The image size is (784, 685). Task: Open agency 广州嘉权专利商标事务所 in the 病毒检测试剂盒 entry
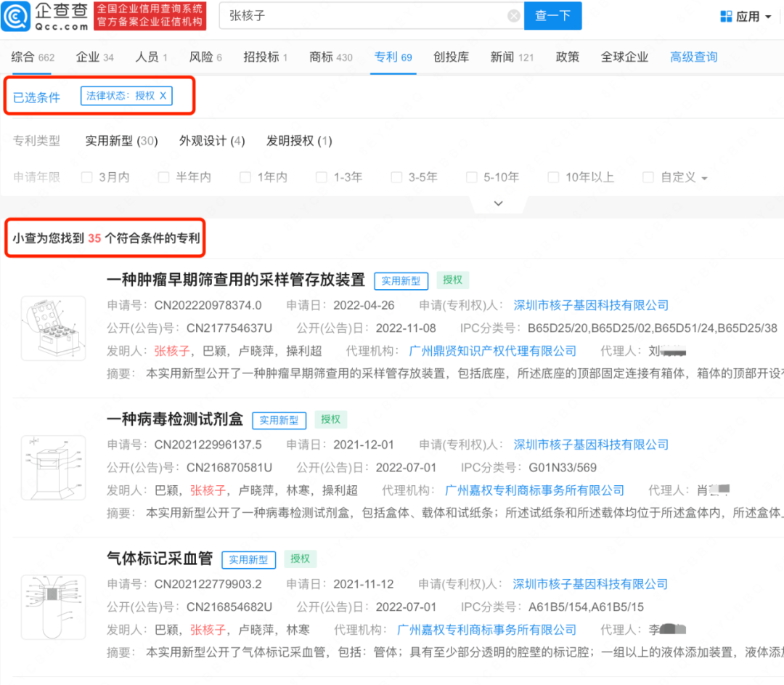click(534, 490)
